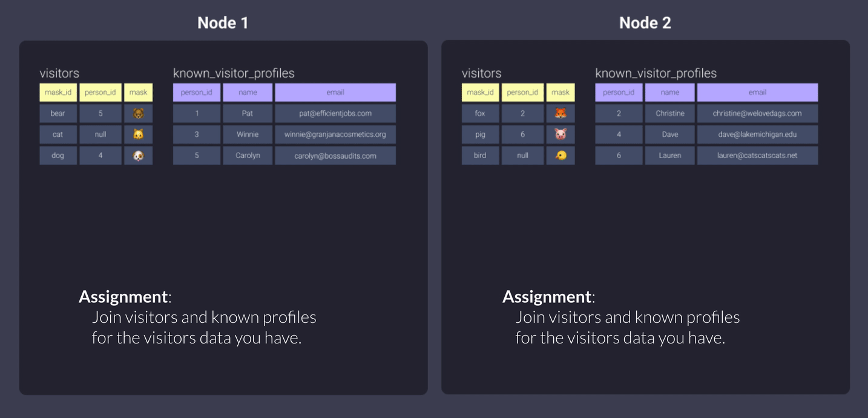Click the dog mask emoji icon
This screenshot has width=868, height=418.
click(138, 156)
